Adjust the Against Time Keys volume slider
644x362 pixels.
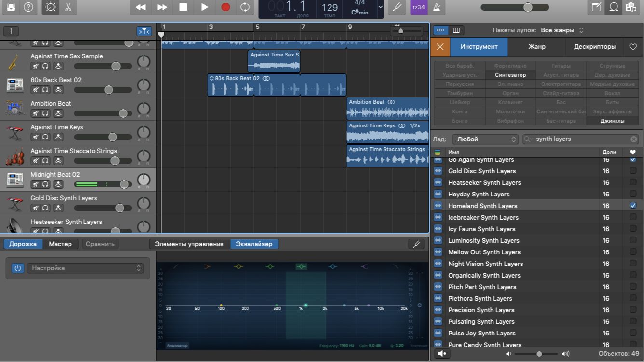(112, 137)
